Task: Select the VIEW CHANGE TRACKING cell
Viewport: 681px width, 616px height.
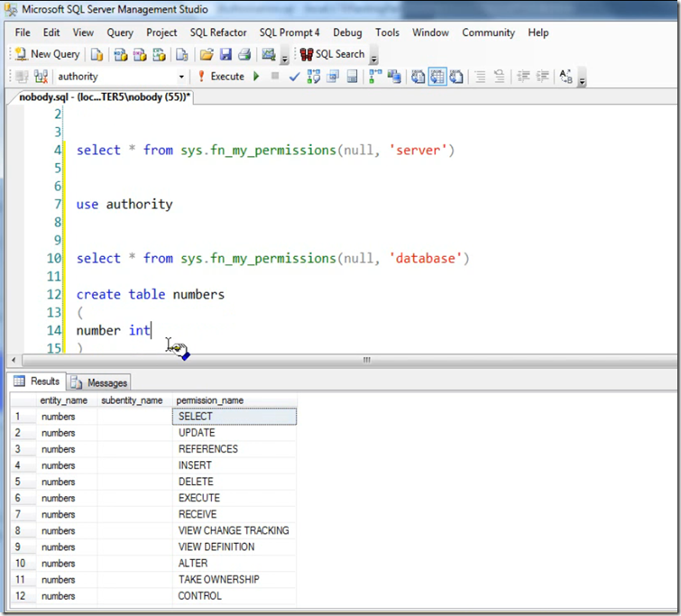Action: pos(235,530)
